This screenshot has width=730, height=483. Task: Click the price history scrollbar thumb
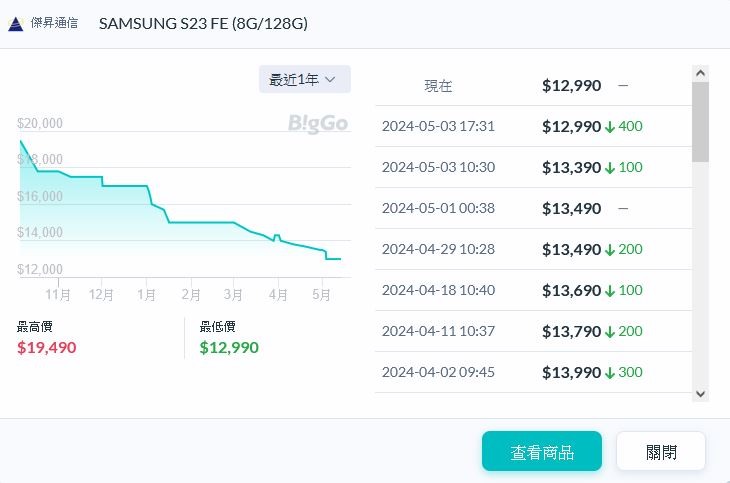point(700,122)
